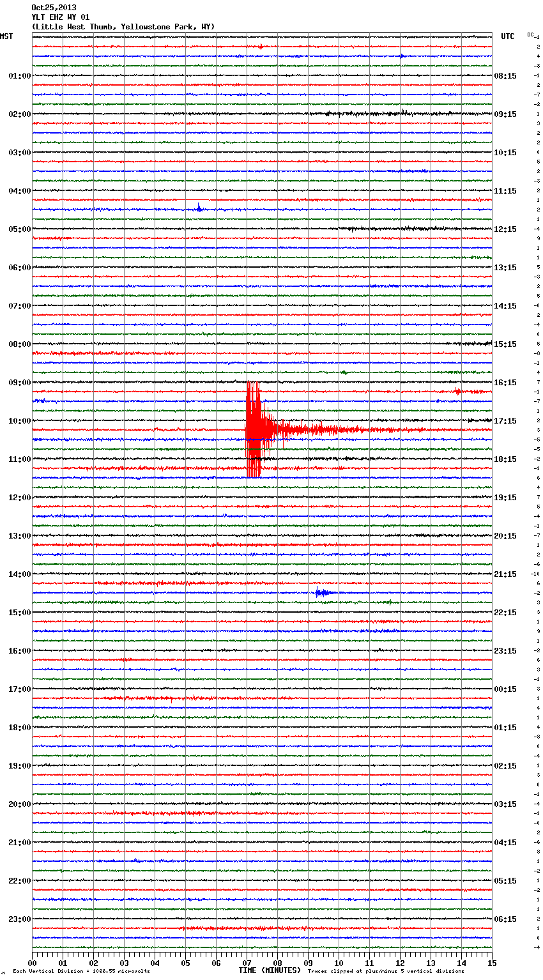Click the MST time label "03:00"
543x980 pixels.
pyautogui.click(x=19, y=153)
